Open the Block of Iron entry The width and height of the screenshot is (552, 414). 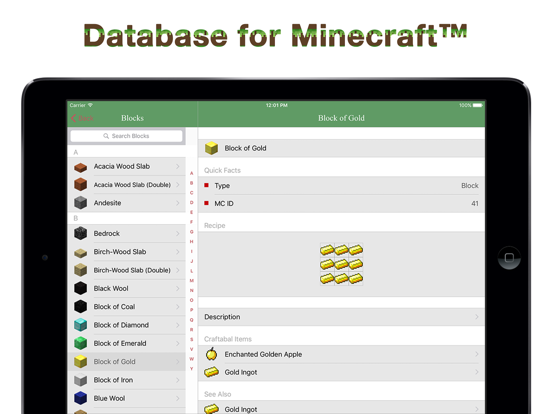click(127, 380)
